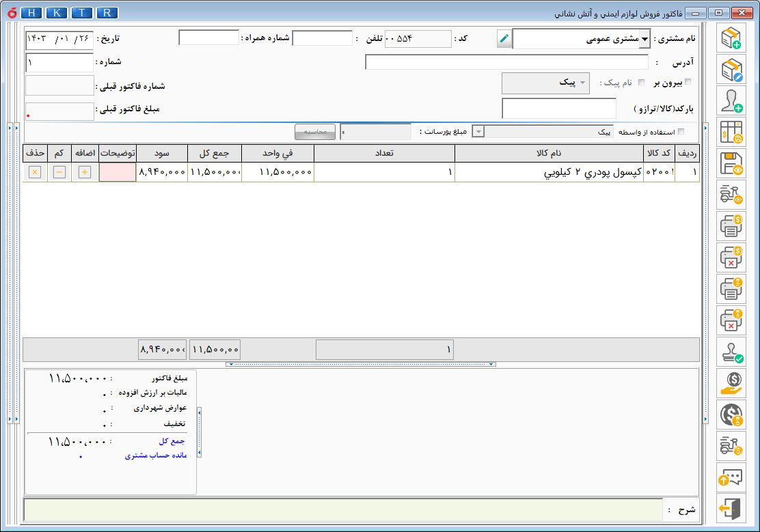760x532 pixels.
Task: Click the stamp with green checkmark icon
Action: (x=731, y=352)
